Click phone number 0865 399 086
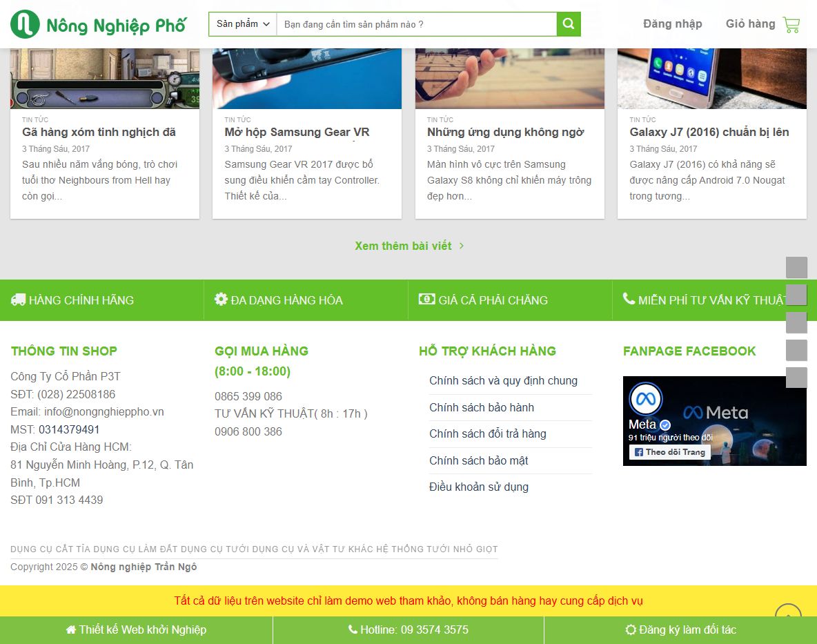 coord(248,396)
